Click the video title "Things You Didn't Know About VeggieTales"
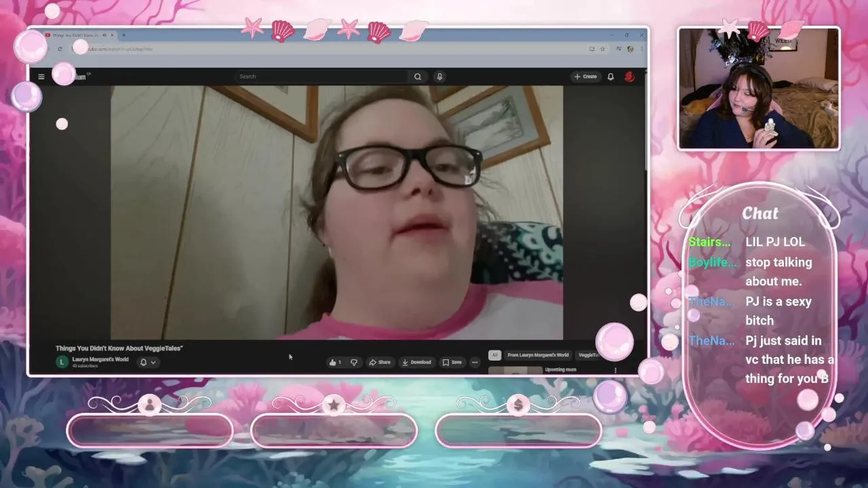Viewport: 868px width, 488px height. [119, 348]
